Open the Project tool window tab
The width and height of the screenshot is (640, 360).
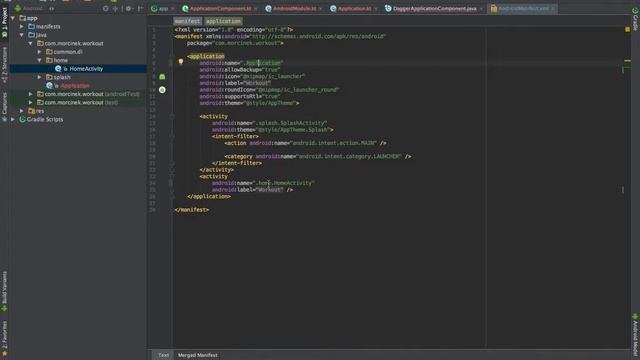click(4, 22)
